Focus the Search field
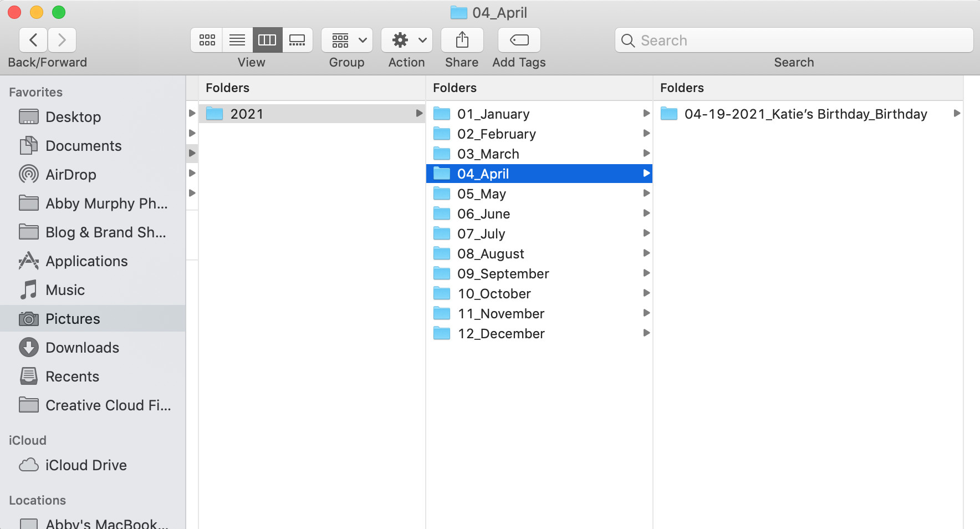The image size is (980, 529). tap(794, 40)
